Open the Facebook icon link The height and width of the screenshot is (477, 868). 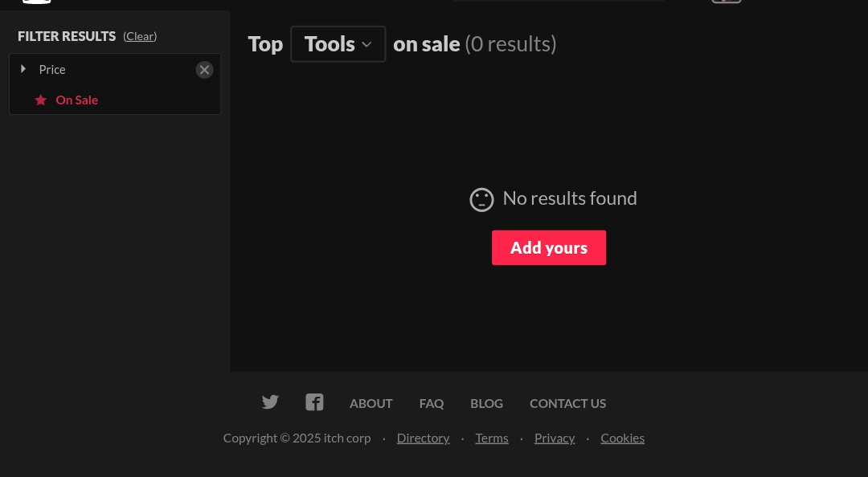(x=314, y=402)
